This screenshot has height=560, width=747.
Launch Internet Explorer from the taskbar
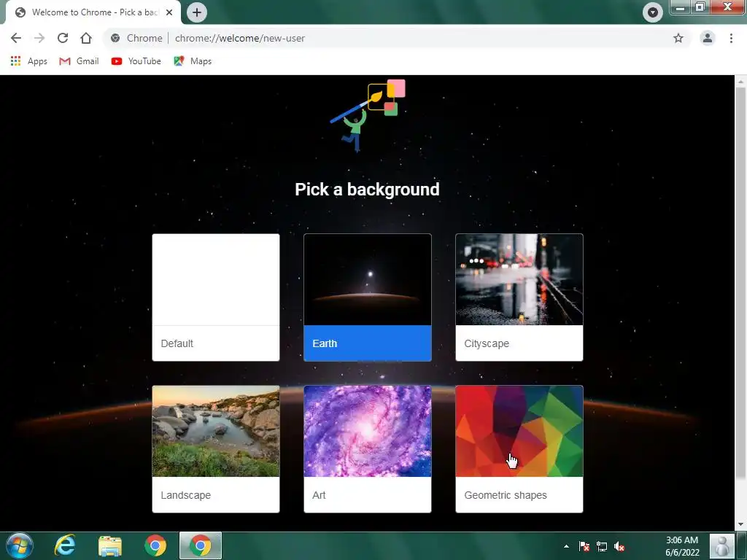pos(65,545)
